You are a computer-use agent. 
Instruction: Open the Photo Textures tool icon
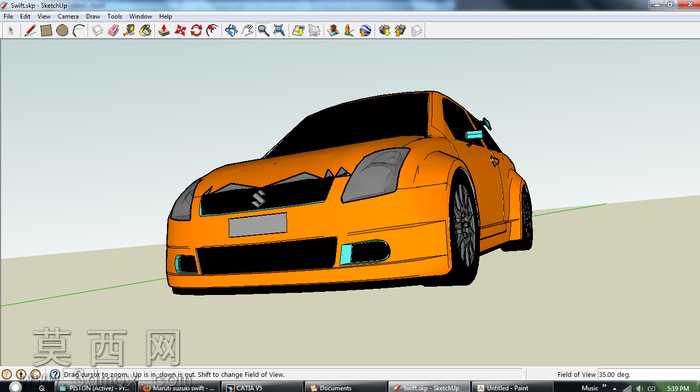(x=349, y=30)
